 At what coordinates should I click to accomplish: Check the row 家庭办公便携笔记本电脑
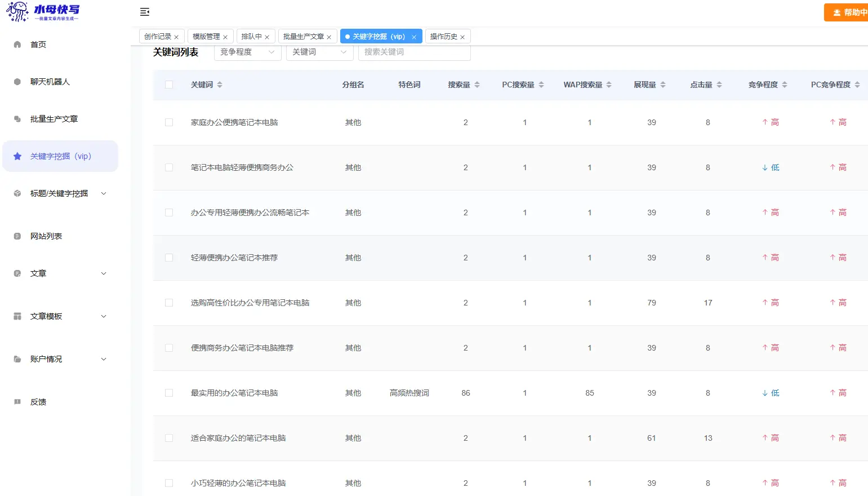click(168, 122)
